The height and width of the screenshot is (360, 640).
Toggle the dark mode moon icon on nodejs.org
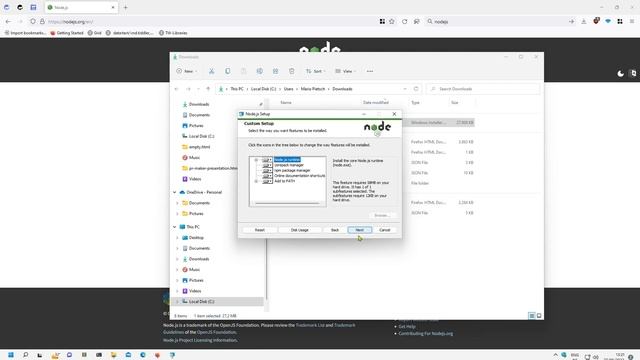tap(620, 73)
